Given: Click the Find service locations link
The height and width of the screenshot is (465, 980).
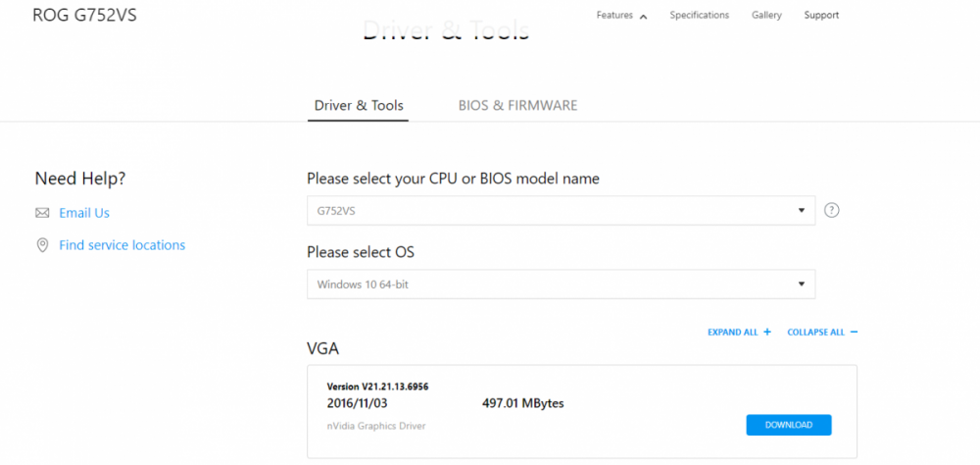Looking at the screenshot, I should (x=122, y=245).
